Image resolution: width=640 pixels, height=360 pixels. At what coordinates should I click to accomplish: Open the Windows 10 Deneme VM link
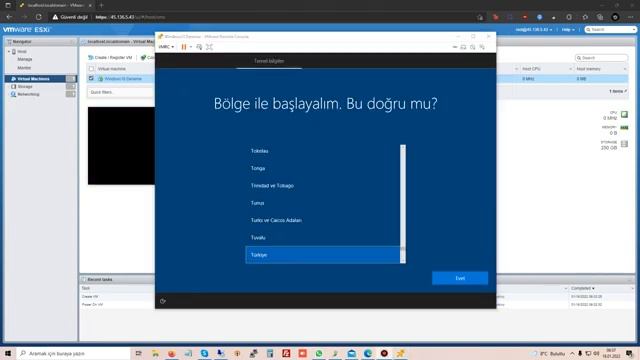pos(123,79)
